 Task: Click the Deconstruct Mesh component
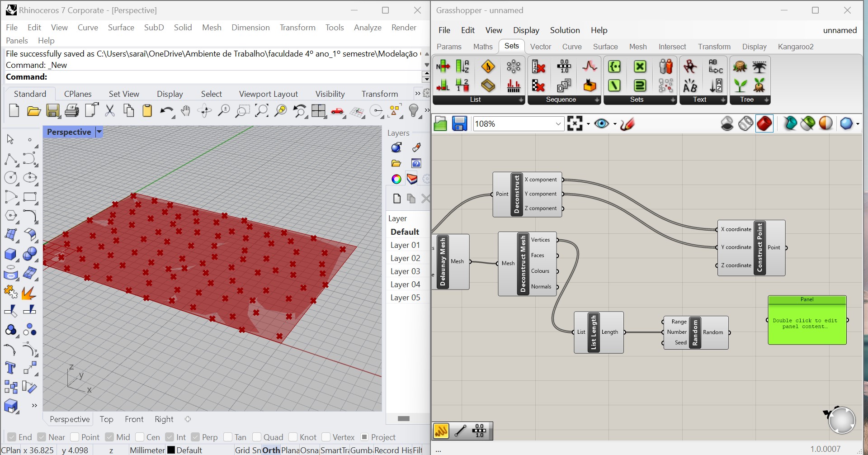coord(523,264)
